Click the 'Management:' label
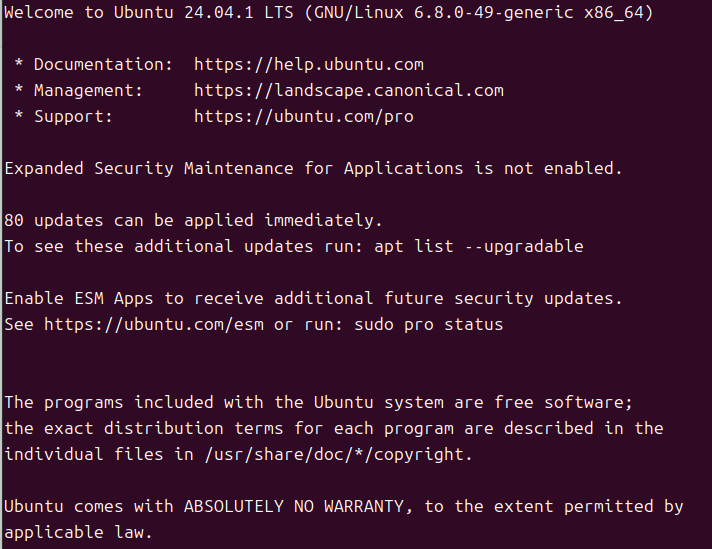 point(89,90)
